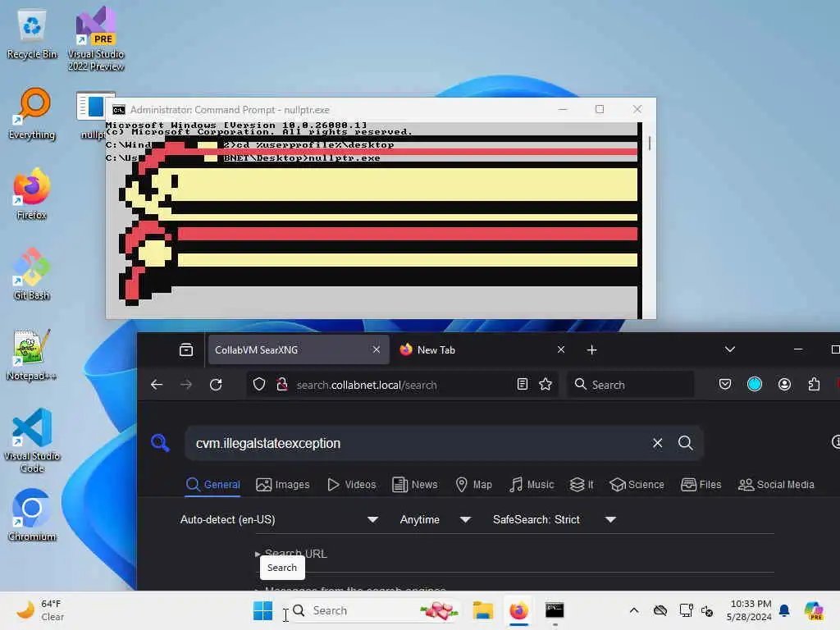The image size is (840, 630).
Task: Open Save to Pocket icon
Action: (725, 384)
